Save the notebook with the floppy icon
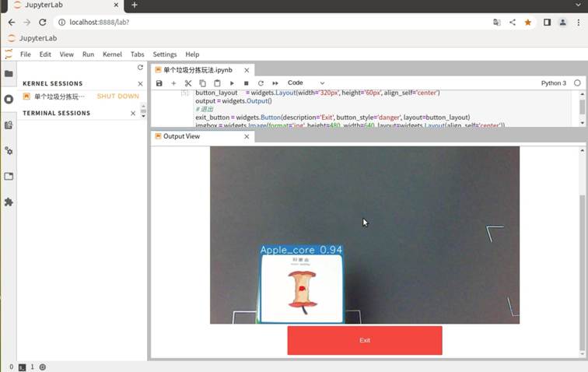 pyautogui.click(x=159, y=83)
